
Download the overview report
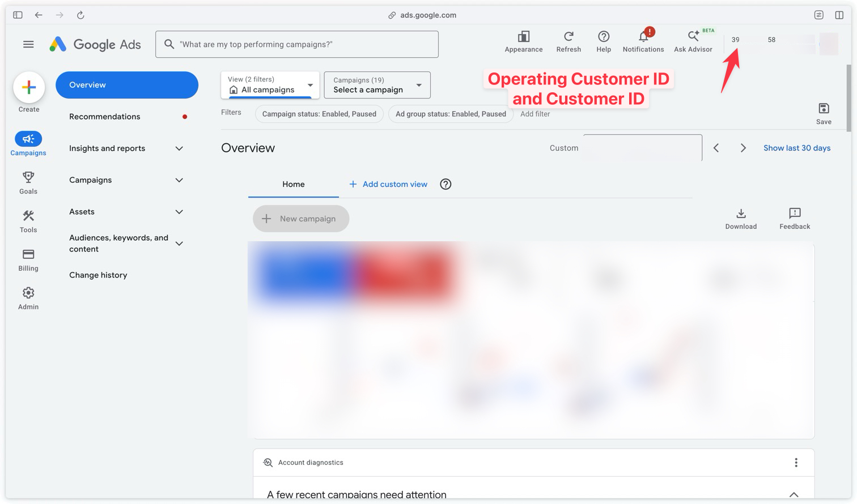tap(741, 219)
